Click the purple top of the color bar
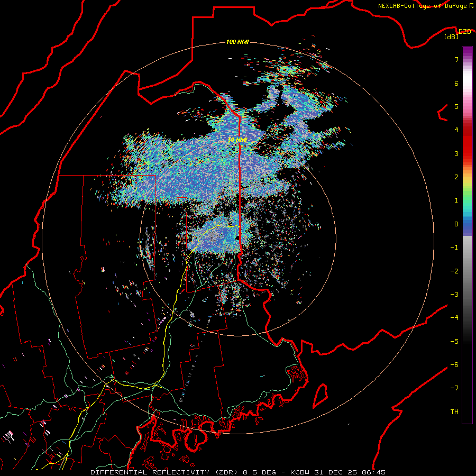The height and width of the screenshot is (476, 476). [467, 51]
